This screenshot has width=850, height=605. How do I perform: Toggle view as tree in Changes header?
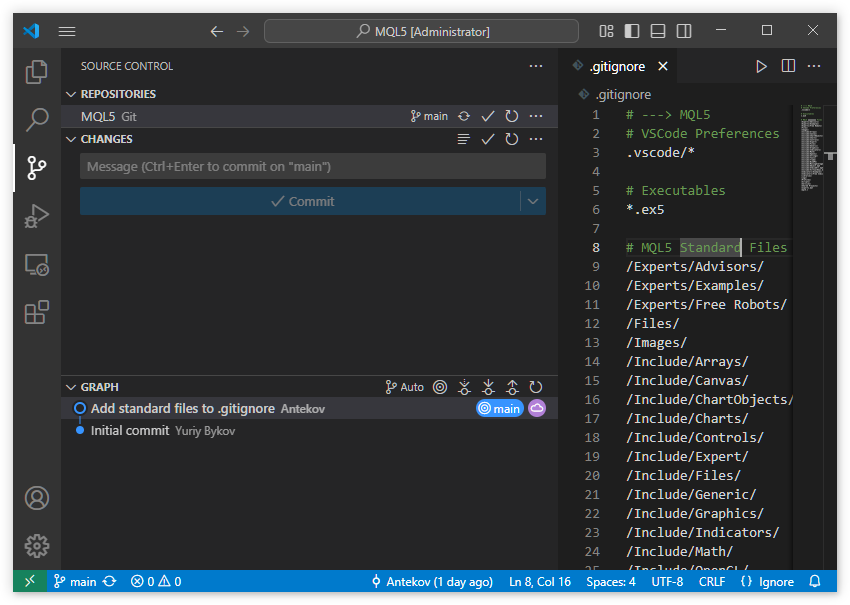(x=463, y=139)
